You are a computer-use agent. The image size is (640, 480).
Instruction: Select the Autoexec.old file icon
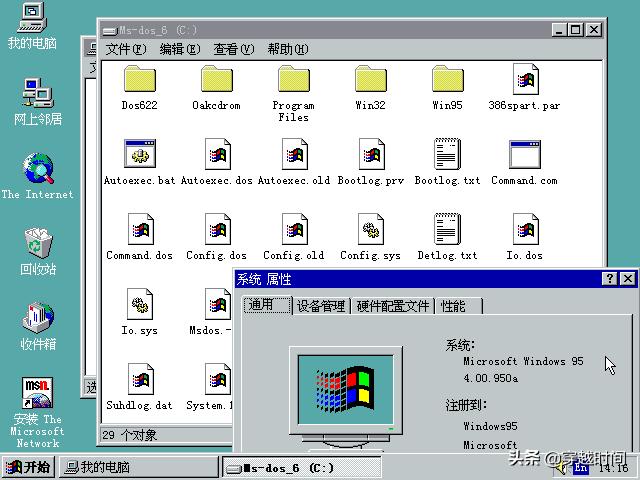tap(295, 154)
